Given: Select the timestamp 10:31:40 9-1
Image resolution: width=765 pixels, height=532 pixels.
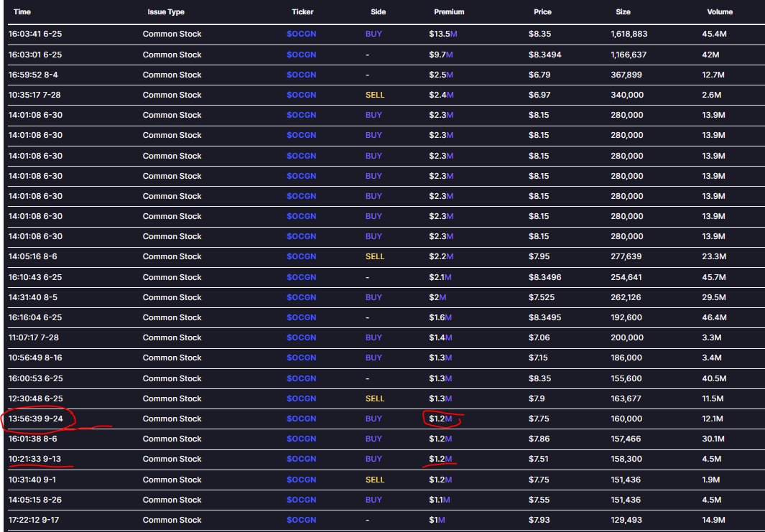Looking at the screenshot, I should tap(32, 480).
